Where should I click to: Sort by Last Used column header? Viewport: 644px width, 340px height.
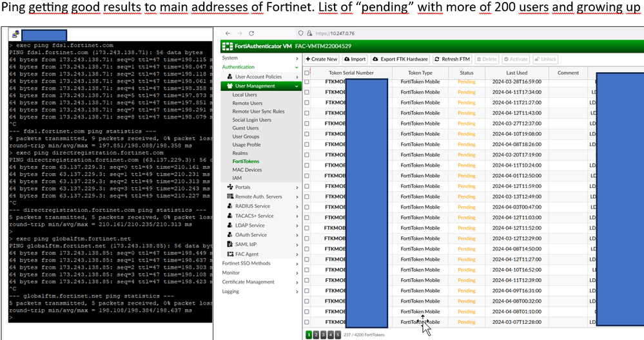click(x=516, y=73)
